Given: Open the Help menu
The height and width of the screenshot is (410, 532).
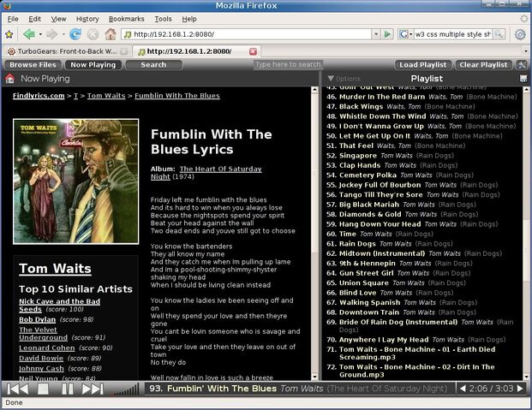Looking at the screenshot, I should pyautogui.click(x=189, y=19).
